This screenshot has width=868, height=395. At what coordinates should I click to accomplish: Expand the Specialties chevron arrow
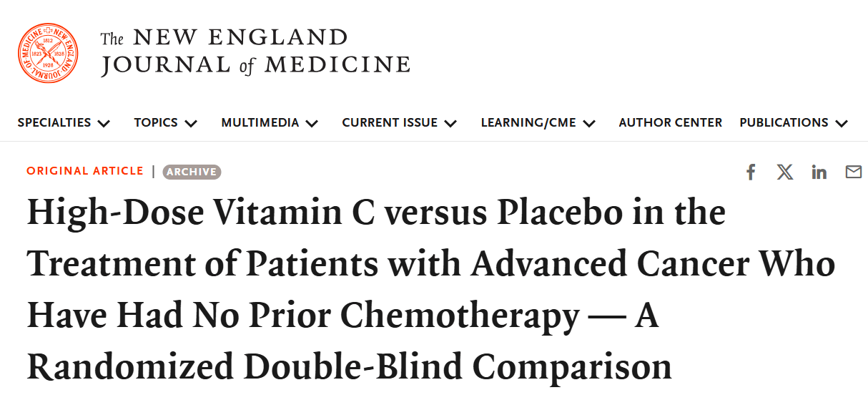pyautogui.click(x=104, y=123)
